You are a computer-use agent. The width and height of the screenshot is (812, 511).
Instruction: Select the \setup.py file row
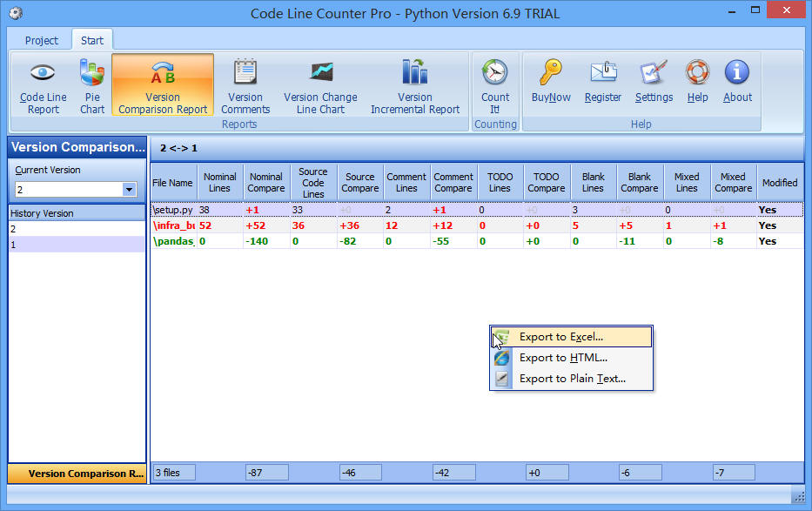tap(477, 210)
